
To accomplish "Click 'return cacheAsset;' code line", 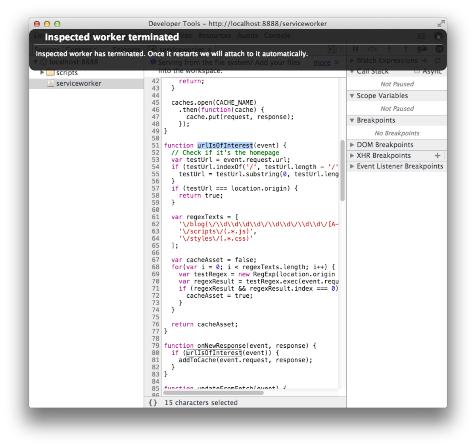I will [205, 324].
